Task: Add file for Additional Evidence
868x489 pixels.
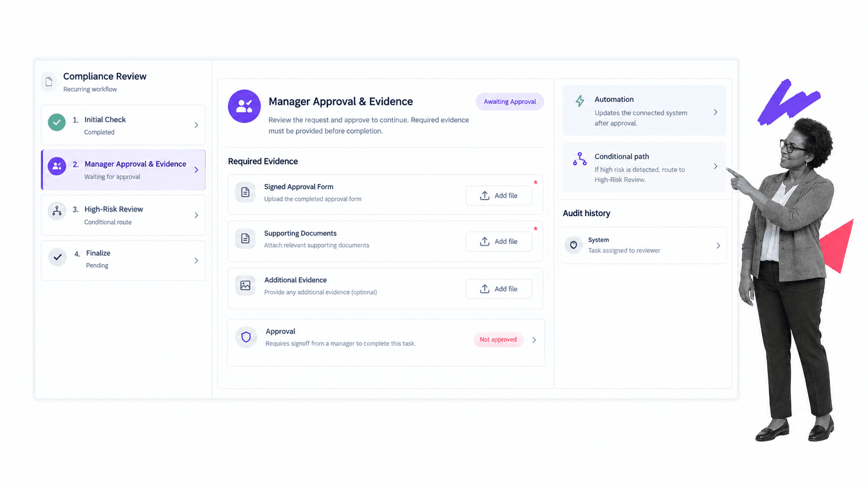Action: [x=499, y=289]
